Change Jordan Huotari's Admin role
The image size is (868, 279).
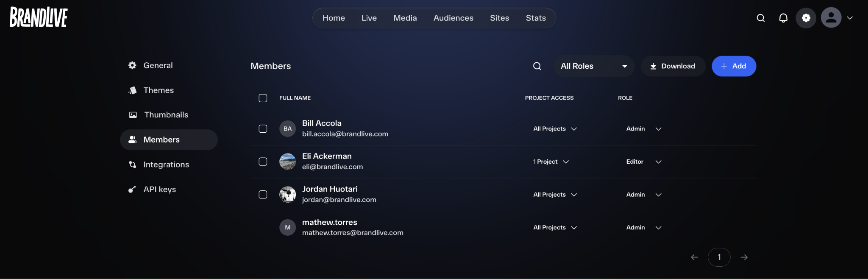click(x=644, y=195)
